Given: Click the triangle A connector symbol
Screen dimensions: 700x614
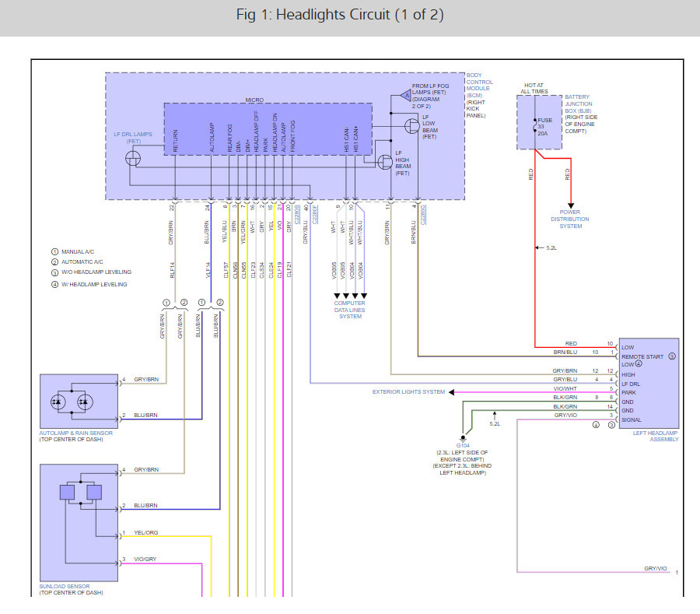Looking at the screenshot, I should click(406, 95).
